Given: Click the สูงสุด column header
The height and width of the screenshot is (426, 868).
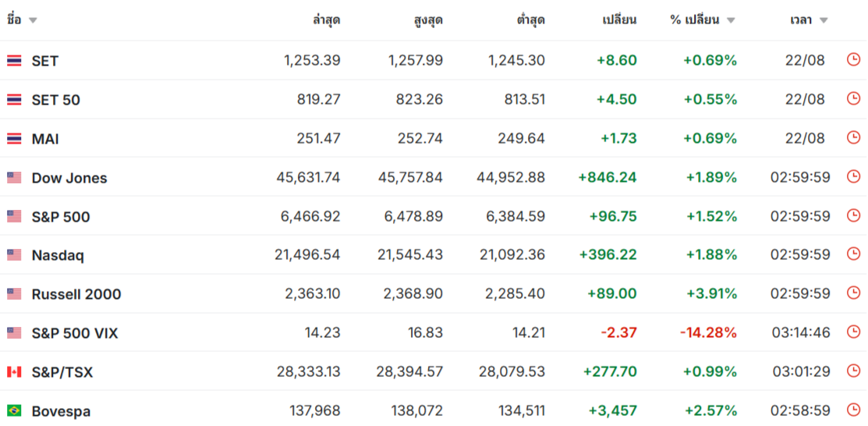Looking at the screenshot, I should pos(428,20).
